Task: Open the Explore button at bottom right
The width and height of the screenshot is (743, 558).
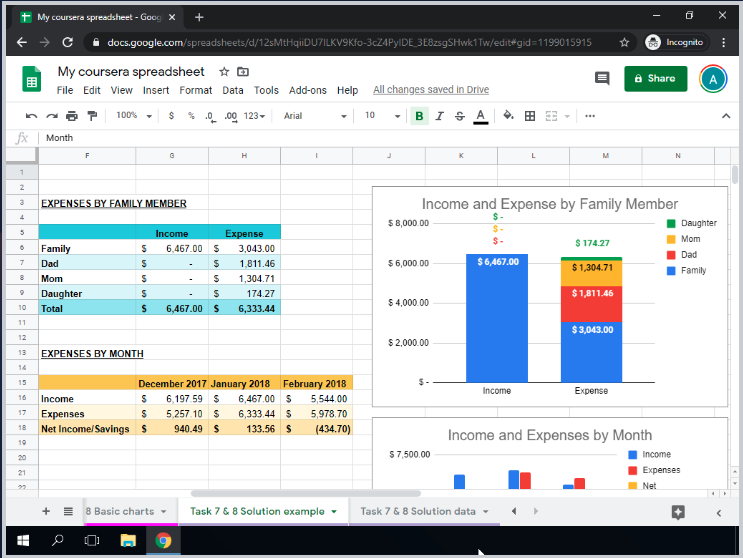Action: 678,511
